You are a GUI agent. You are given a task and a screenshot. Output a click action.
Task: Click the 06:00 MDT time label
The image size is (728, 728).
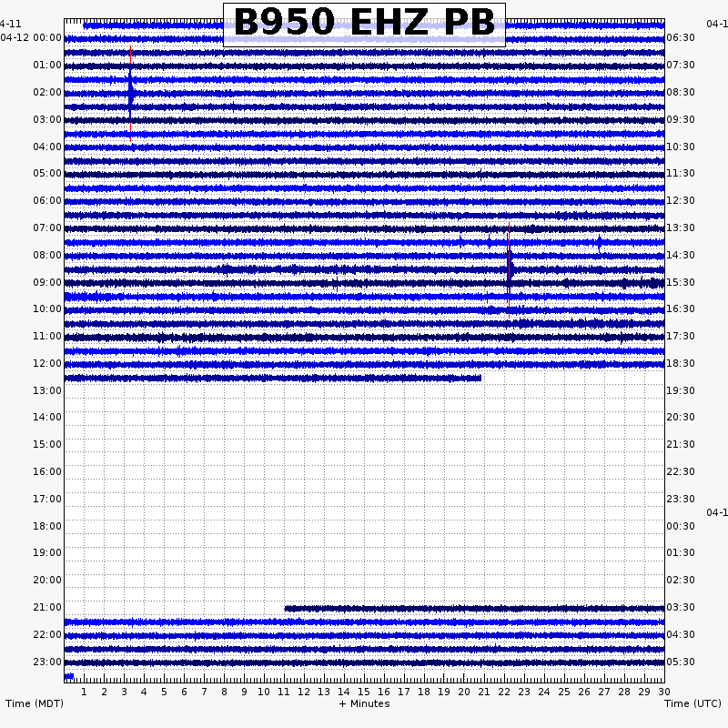47,201
